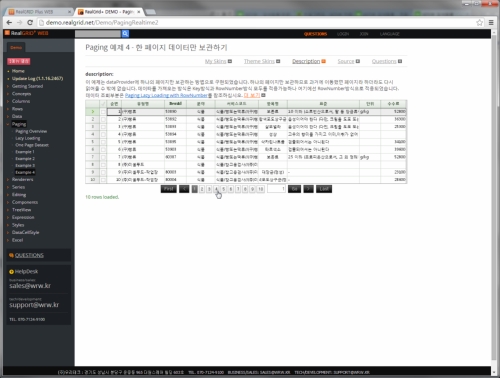This screenshot has height=378, width=500.
Task: Toggle header select-all checkbox in grid
Action: point(103,104)
